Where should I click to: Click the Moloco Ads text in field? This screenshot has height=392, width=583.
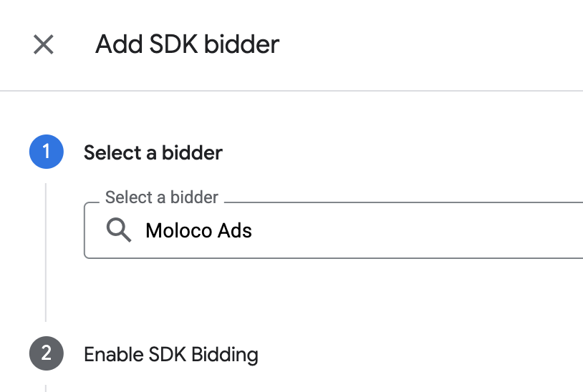pos(198,230)
